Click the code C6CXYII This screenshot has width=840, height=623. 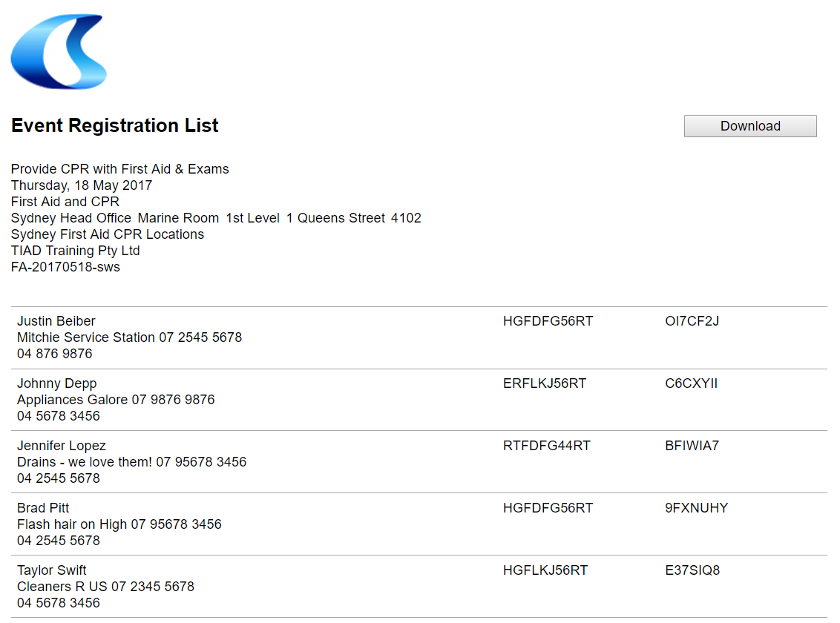click(691, 383)
